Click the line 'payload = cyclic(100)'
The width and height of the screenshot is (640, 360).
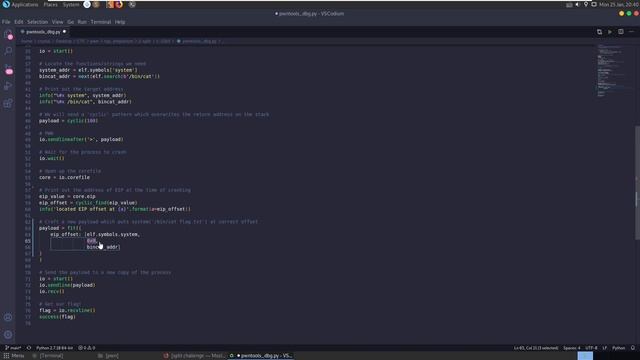click(69, 121)
